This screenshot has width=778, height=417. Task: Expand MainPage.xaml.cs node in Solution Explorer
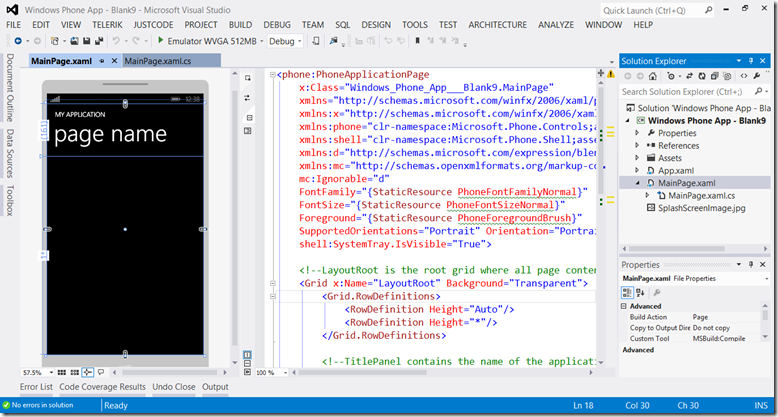[x=648, y=196]
